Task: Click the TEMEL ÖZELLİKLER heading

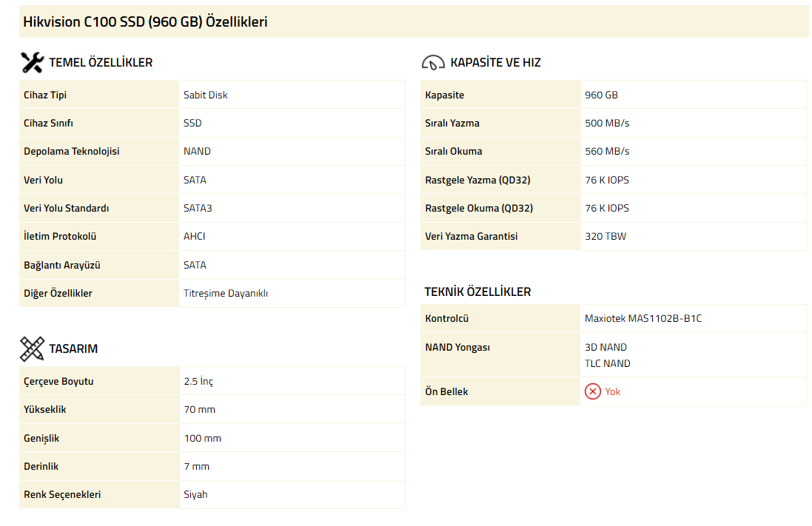Action: tap(101, 63)
